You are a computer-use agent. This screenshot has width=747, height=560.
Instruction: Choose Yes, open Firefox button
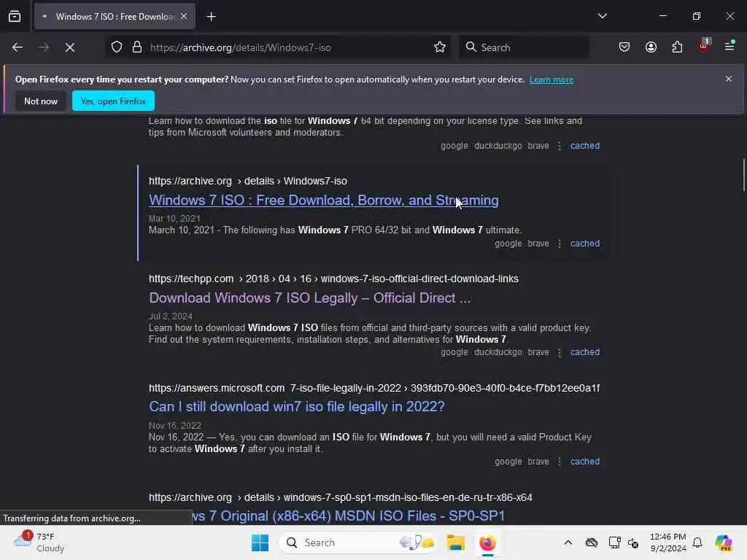click(113, 101)
